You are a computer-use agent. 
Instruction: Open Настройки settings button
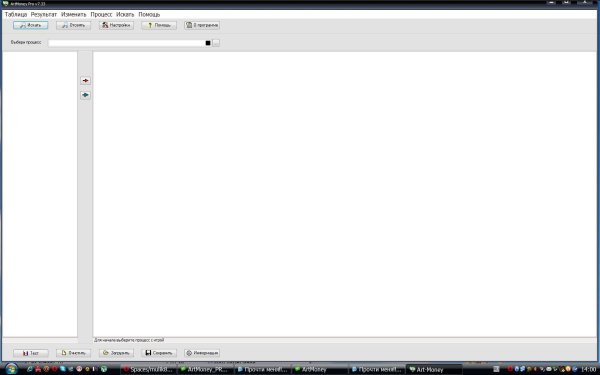tap(116, 25)
